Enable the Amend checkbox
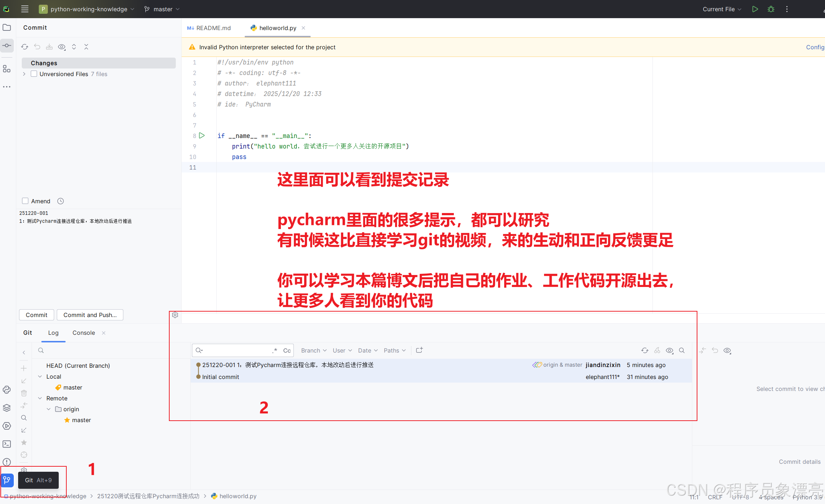Image resolution: width=825 pixels, height=504 pixels. [25, 201]
